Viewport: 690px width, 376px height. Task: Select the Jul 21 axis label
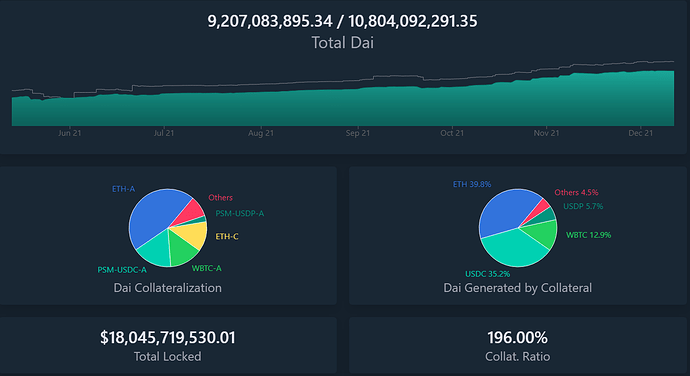[x=164, y=133]
